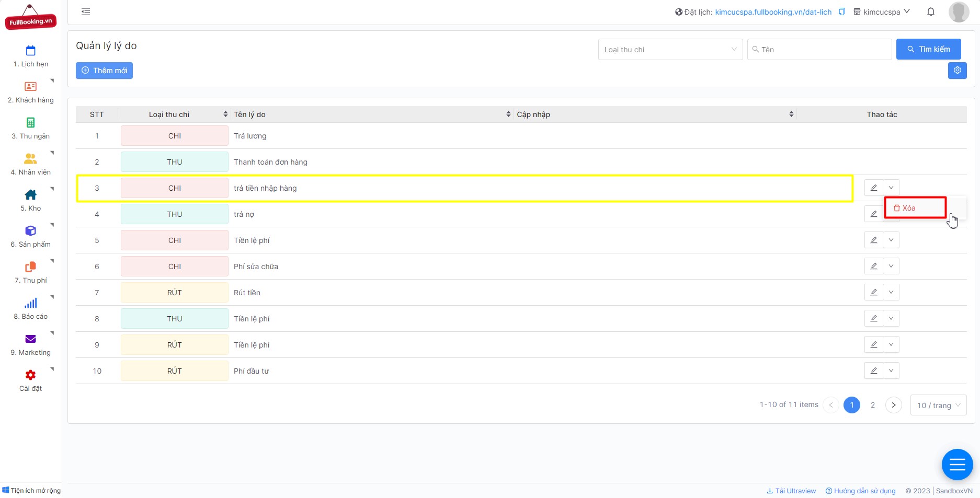
Task: Open the Báo cáo chart icon
Action: coord(30,303)
